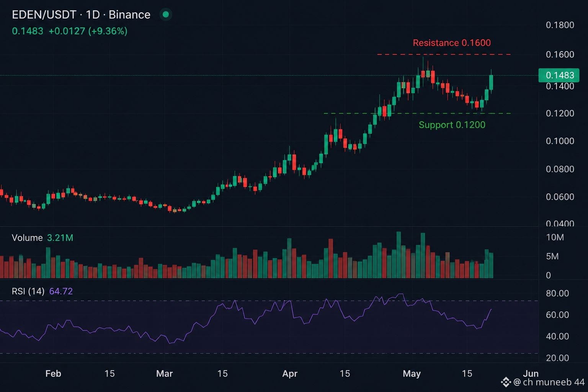Click the 0.1200 price axis label
Viewport: 588px width, 392px height.
[x=560, y=113]
